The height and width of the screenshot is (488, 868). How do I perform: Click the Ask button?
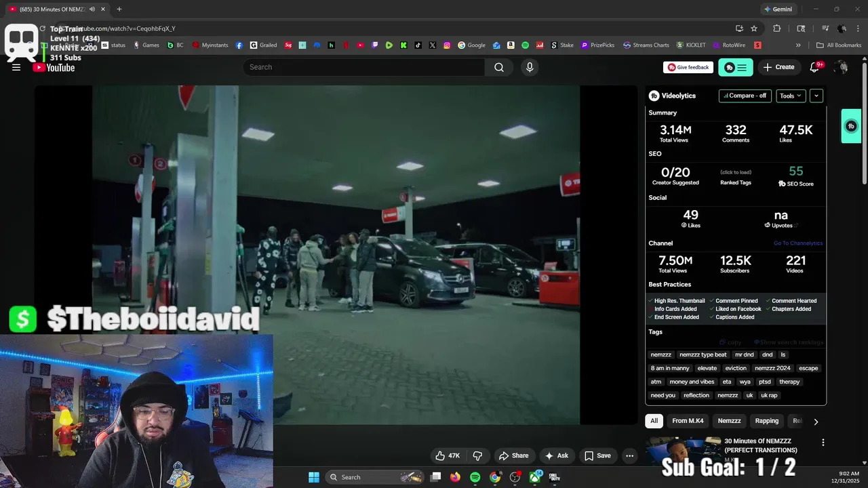coord(556,455)
